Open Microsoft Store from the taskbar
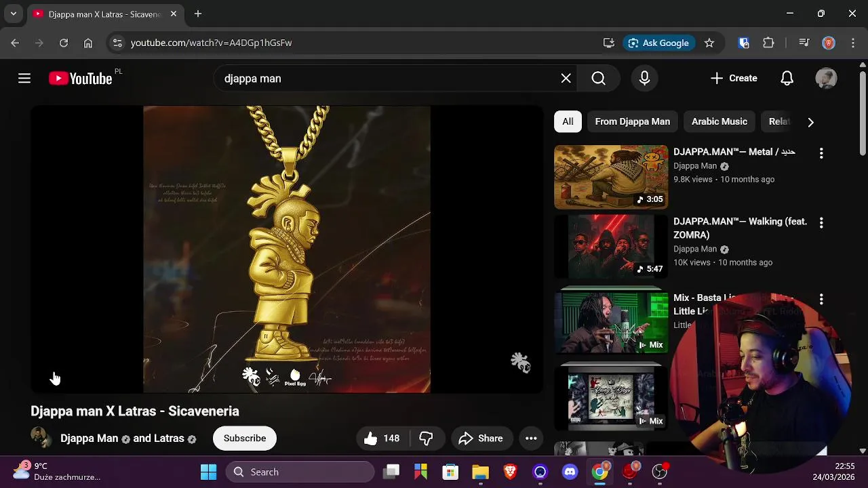Screen dimensions: 868x488 pyautogui.click(x=451, y=472)
